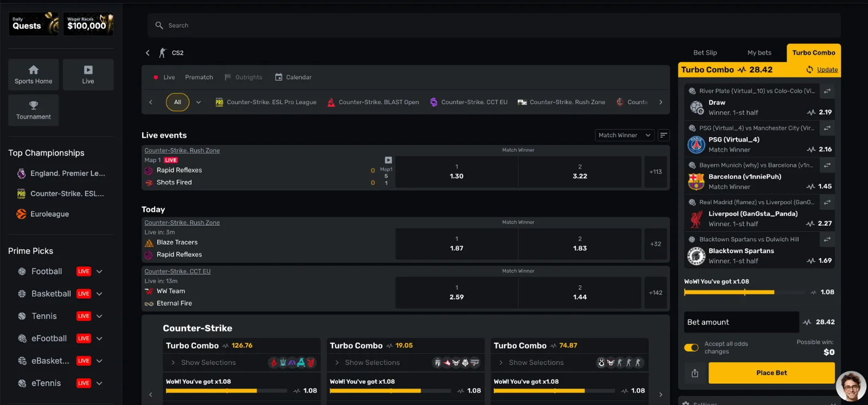Toggle Accept all odds changes switch
868x405 pixels.
point(691,348)
